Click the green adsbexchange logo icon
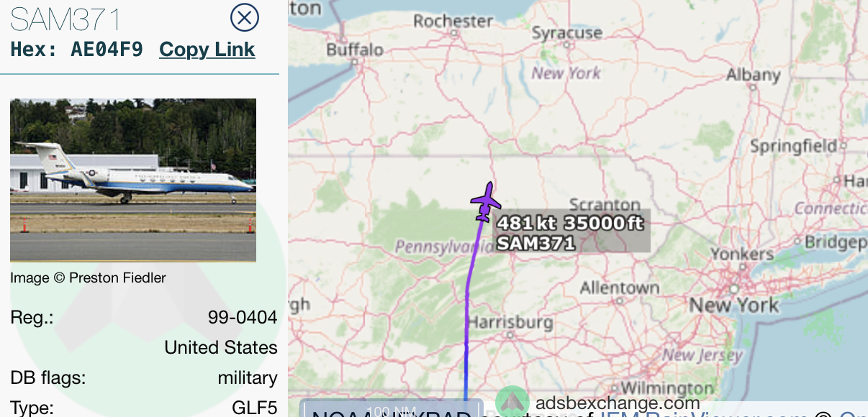Screen dimensions: 868x417 512,402
